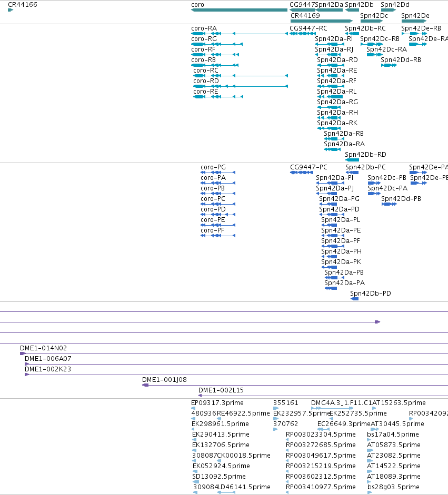448x495 pixels.
Task: Select Spn42Da-RE transcript
Action: pos(331,76)
